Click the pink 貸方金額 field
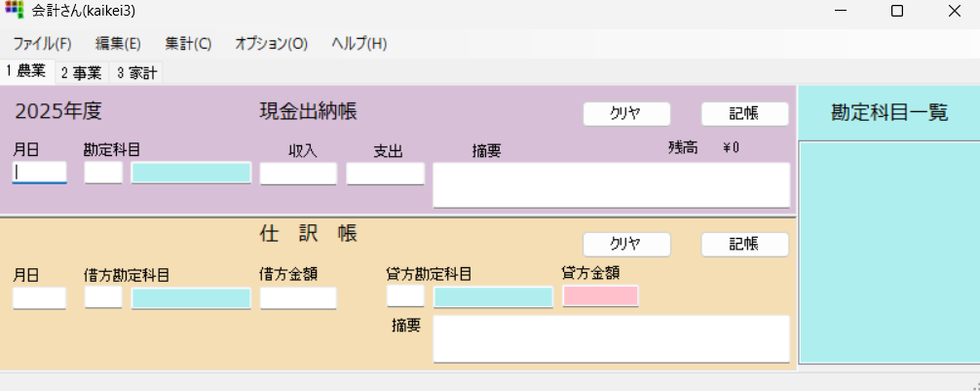The width and height of the screenshot is (980, 391). click(x=600, y=295)
